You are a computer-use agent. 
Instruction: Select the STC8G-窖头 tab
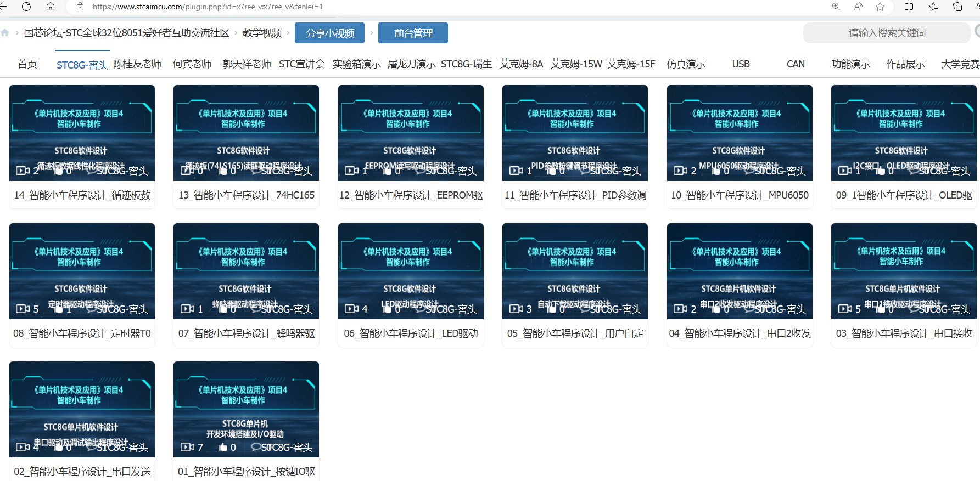click(x=82, y=65)
